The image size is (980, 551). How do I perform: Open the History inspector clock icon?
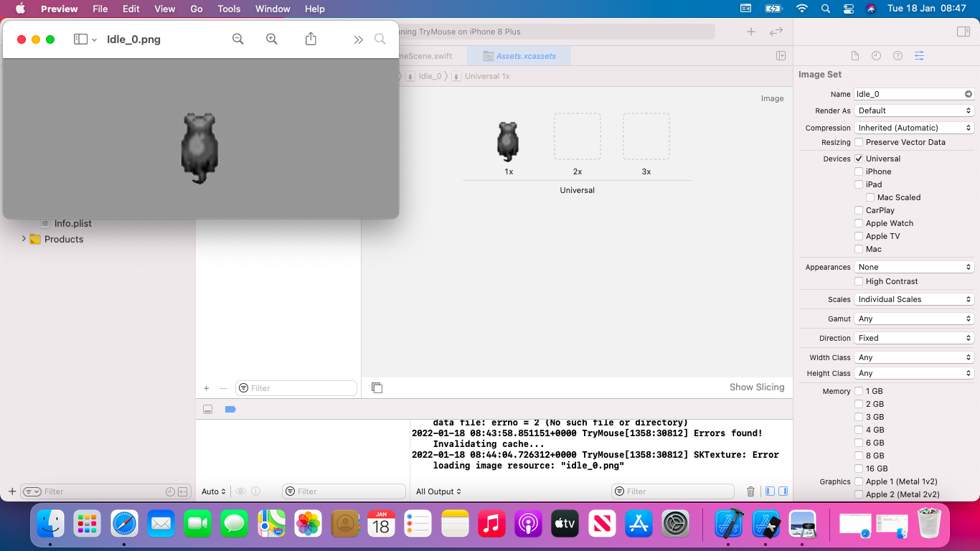pos(876,56)
